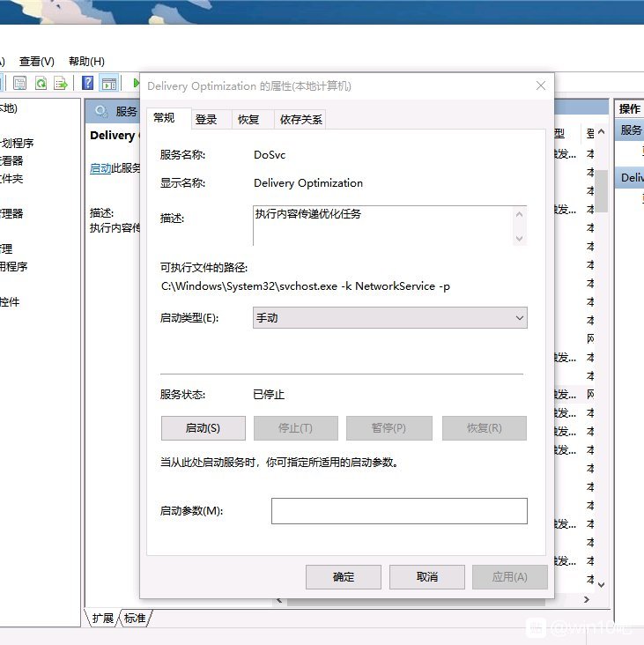Viewport: 644px width, 645px height.
Task: Click the Delivery Optimization display name value
Action: coord(308,183)
